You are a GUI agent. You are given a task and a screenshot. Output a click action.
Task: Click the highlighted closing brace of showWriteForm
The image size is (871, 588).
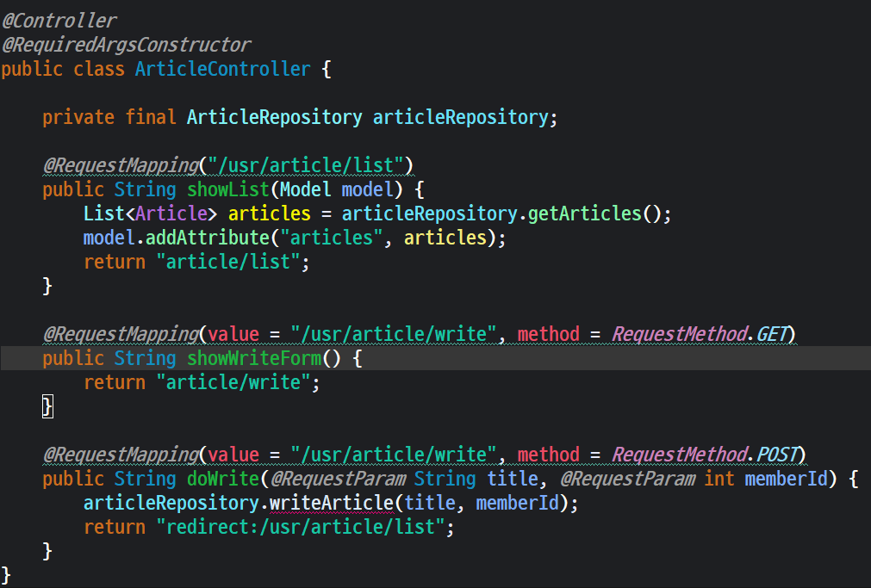coord(47,406)
